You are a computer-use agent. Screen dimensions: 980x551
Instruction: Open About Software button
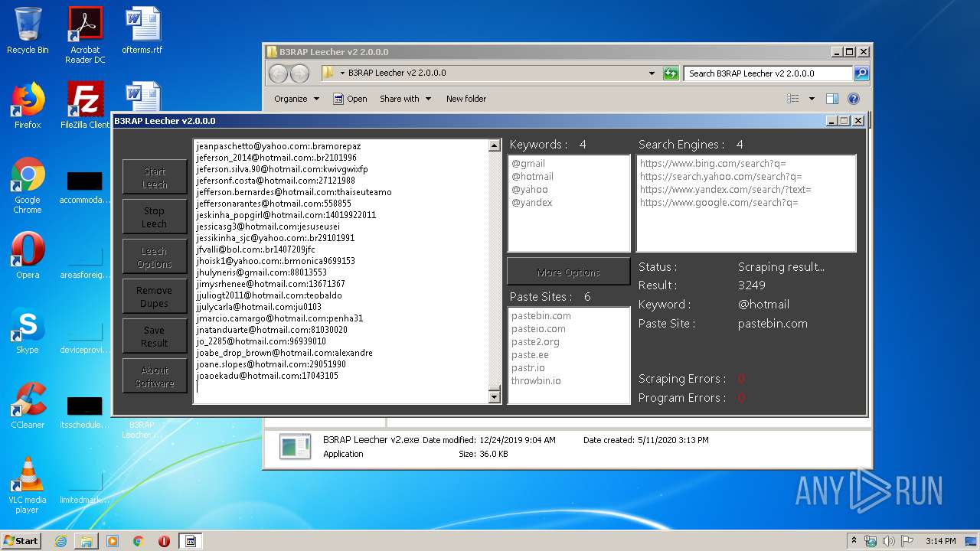pos(155,377)
